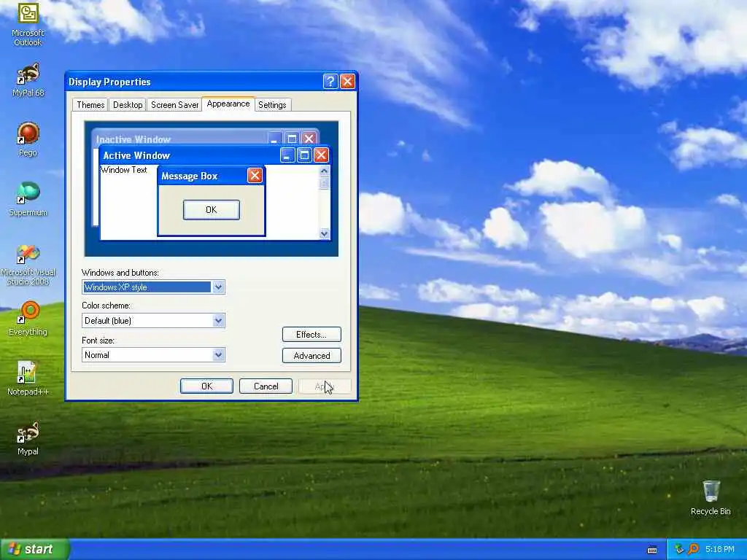Select the Recycle Bin icon
Screen dimensions: 747x560
711,498
